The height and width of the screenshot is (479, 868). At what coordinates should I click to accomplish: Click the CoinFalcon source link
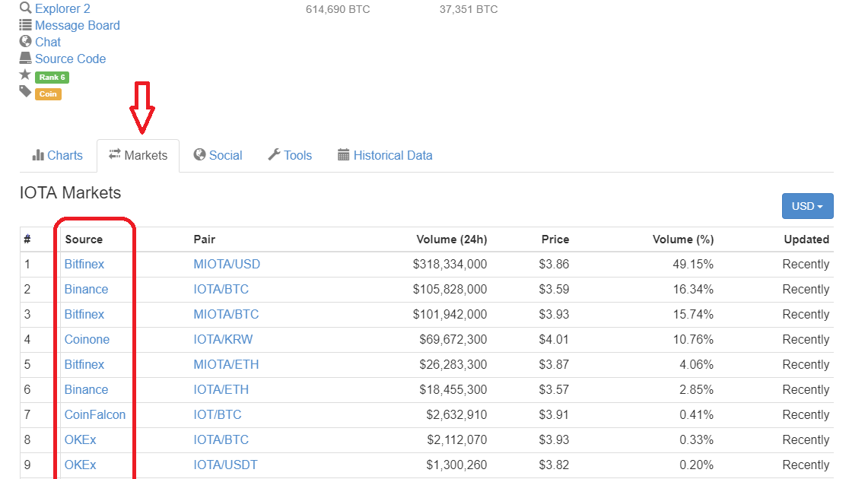(95, 414)
